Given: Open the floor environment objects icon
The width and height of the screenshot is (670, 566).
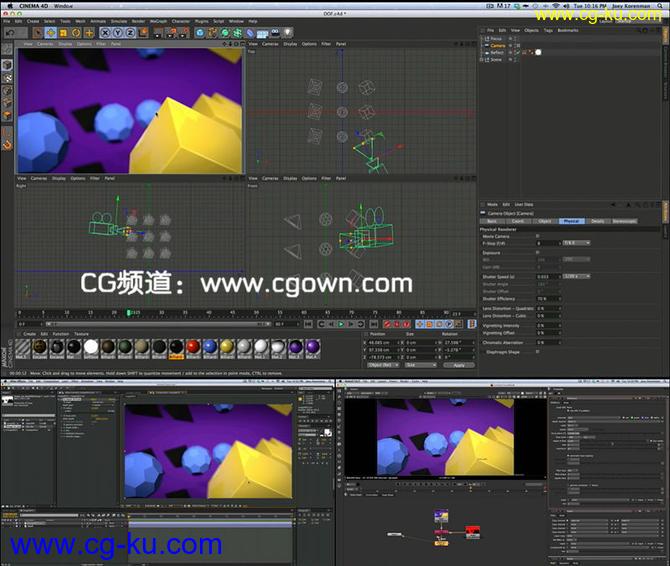Looking at the screenshot, I should (x=262, y=33).
